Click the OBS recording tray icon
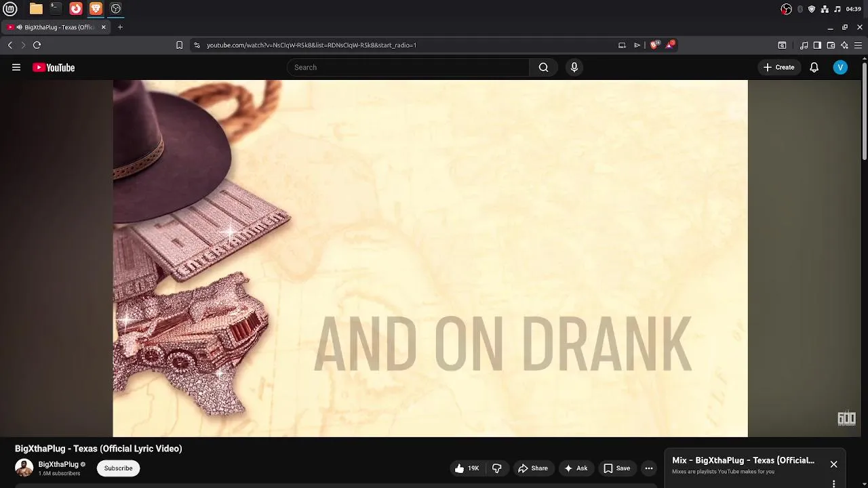868x488 pixels. coord(786,9)
